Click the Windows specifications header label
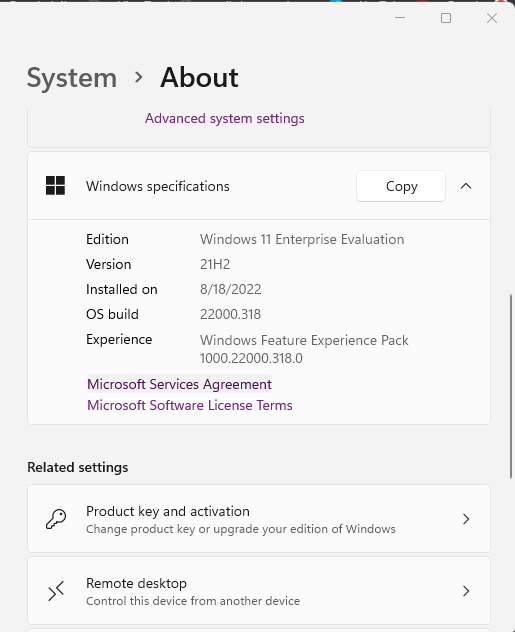The width and height of the screenshot is (515, 632). tap(158, 186)
